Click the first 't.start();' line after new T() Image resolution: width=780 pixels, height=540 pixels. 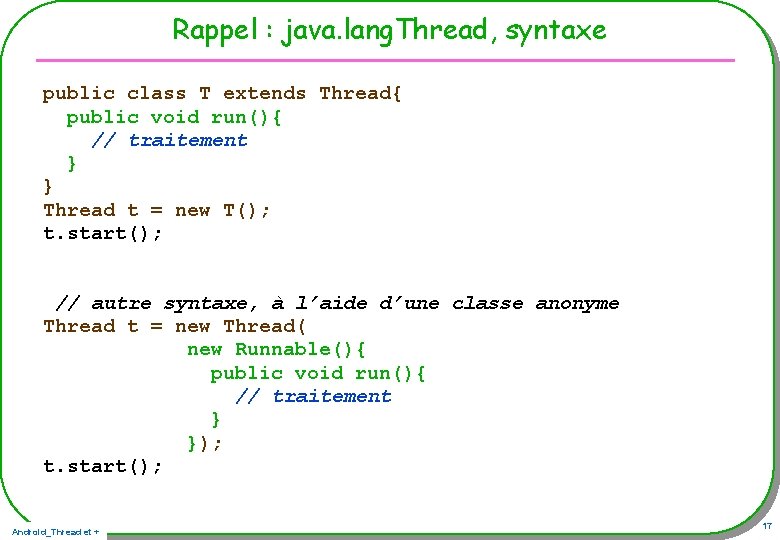coord(102,233)
